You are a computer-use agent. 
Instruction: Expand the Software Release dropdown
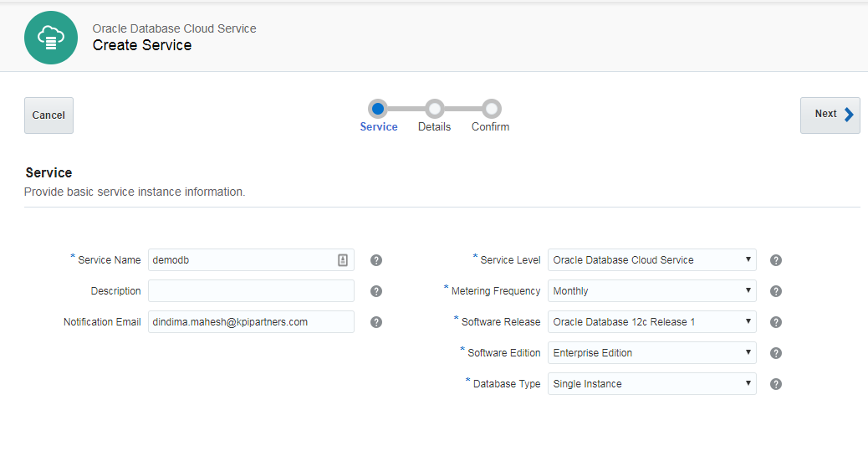(651, 322)
